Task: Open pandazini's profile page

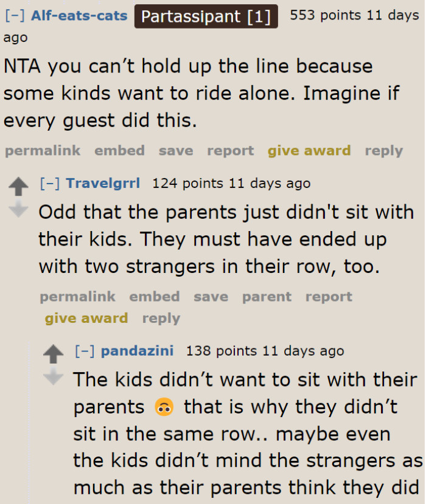Action: [x=137, y=351]
